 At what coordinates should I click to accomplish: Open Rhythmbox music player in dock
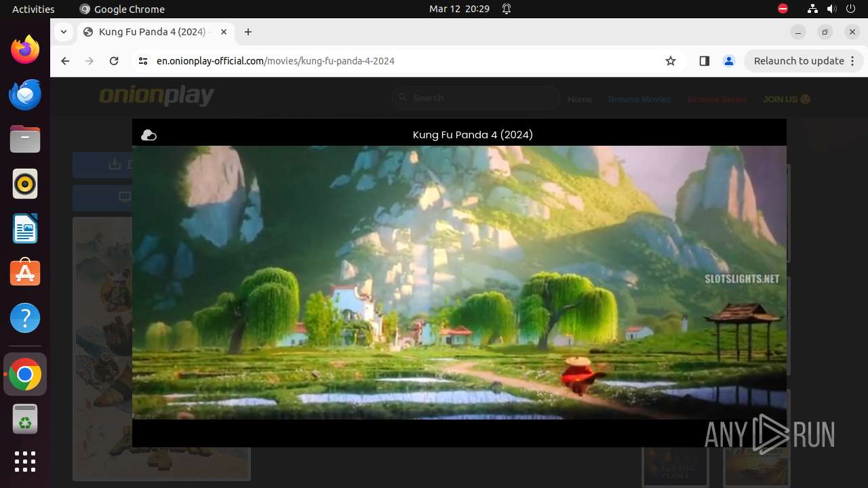[x=25, y=184]
